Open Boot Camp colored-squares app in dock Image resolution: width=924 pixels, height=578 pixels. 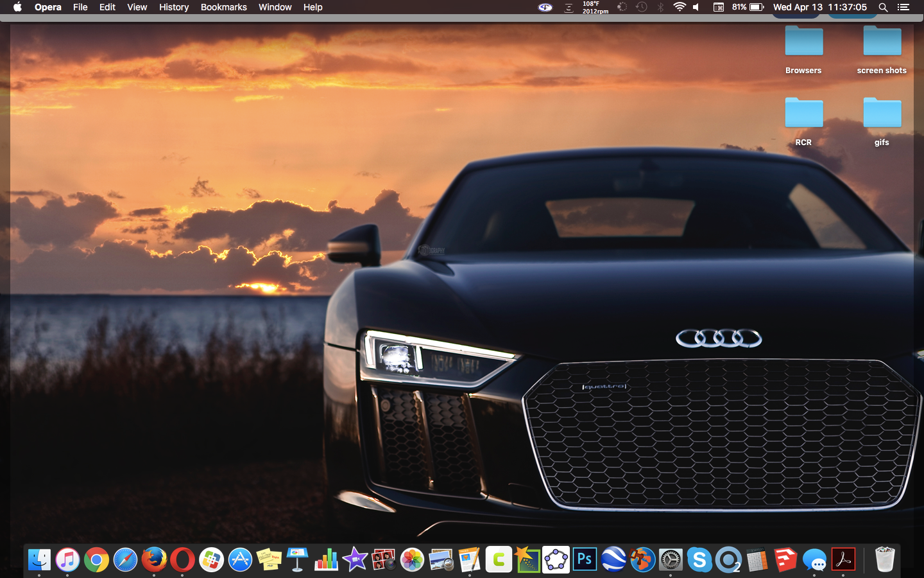(x=211, y=560)
